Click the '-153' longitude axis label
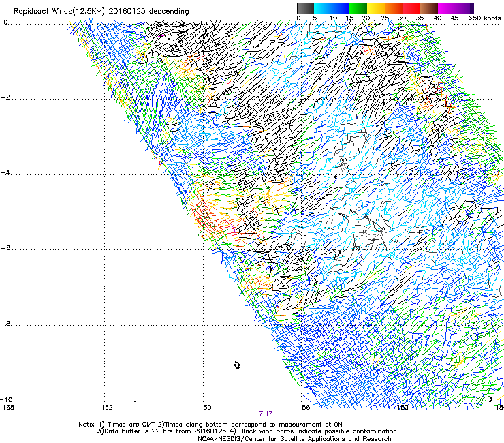504x443 pixels. coord(400,408)
